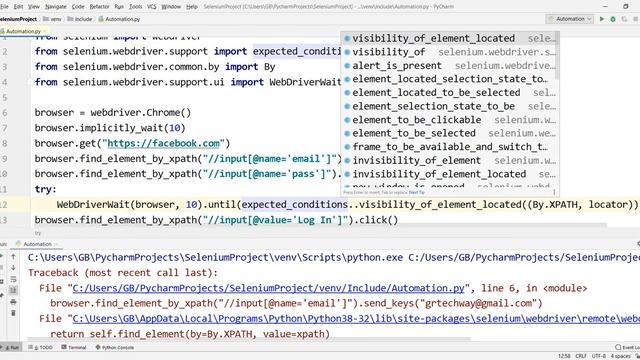Click the UTF-8 encoding indicator
This screenshot has height=360, width=640.
pos(599,356)
